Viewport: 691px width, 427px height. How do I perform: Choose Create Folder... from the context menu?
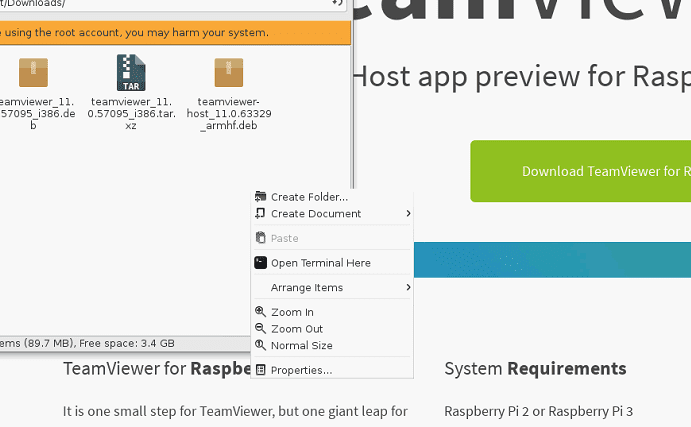click(x=309, y=197)
